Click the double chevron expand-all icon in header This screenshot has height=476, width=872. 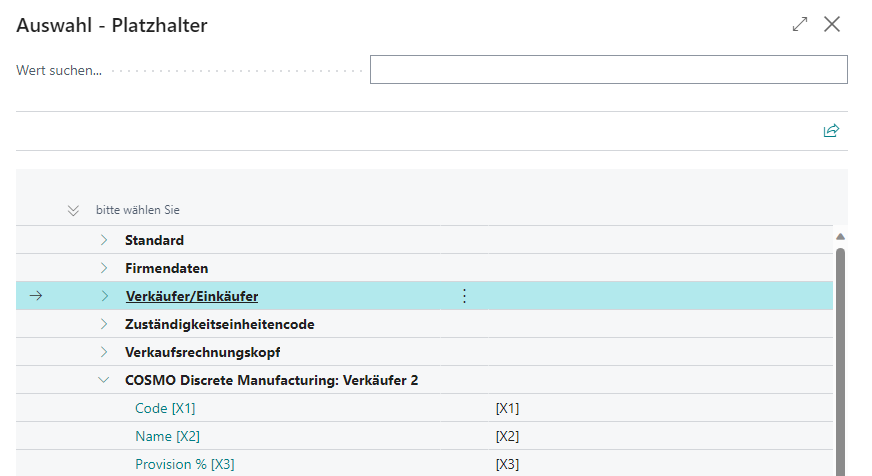72,211
